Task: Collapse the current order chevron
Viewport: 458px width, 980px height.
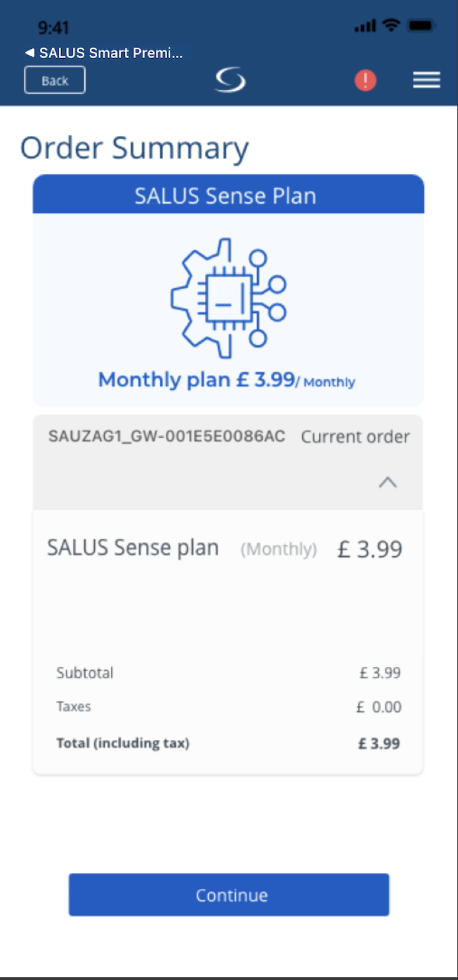Action: (387, 482)
